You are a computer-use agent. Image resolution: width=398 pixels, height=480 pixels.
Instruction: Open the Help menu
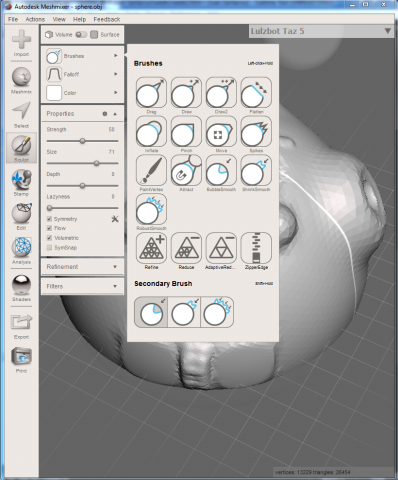click(x=79, y=19)
